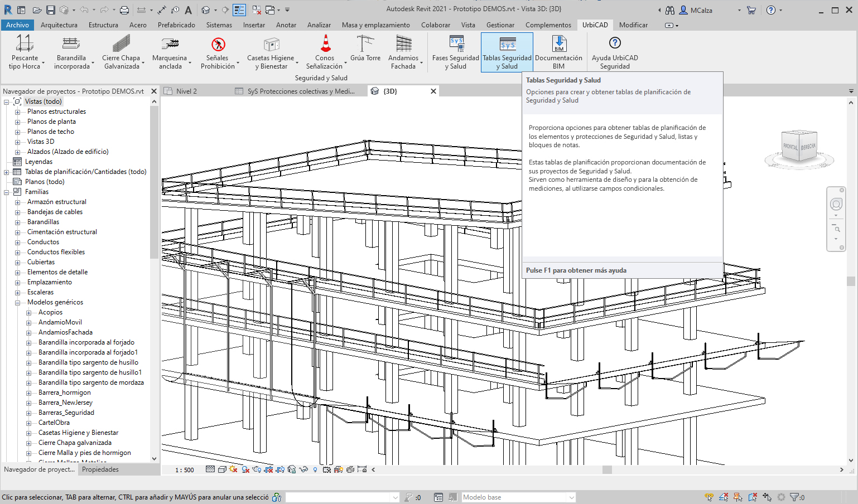Toggle thin lines in quick access toolbar
Image resolution: width=858 pixels, height=504 pixels.
click(x=239, y=10)
